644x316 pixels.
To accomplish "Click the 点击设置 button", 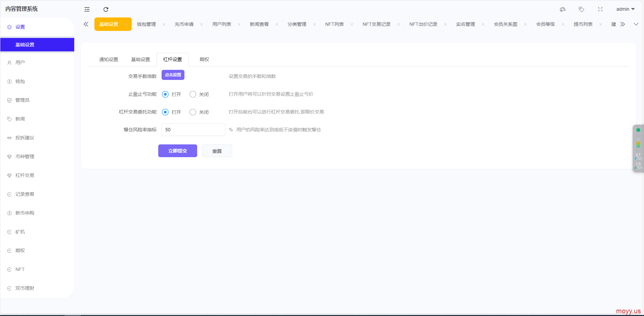I will coord(173,75).
